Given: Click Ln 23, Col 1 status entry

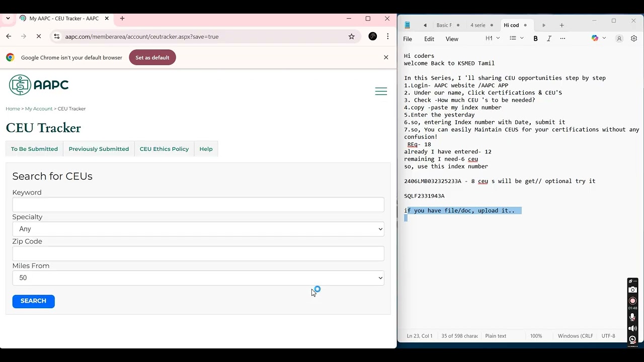Looking at the screenshot, I should [420, 336].
